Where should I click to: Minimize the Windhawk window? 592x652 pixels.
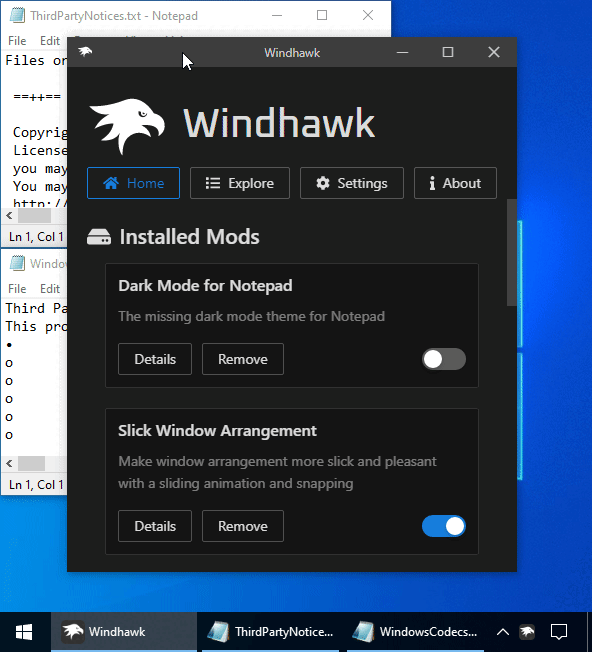click(402, 52)
